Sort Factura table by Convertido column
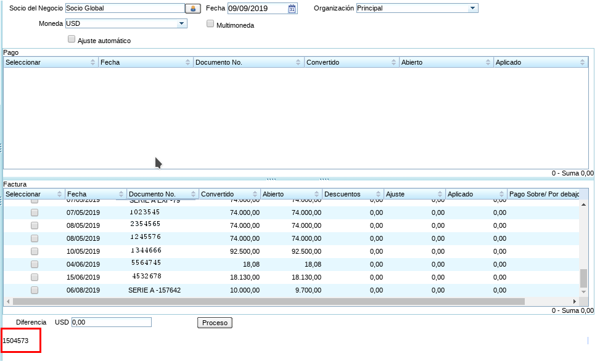Viewport: 600px width, 364px height. 229,194
